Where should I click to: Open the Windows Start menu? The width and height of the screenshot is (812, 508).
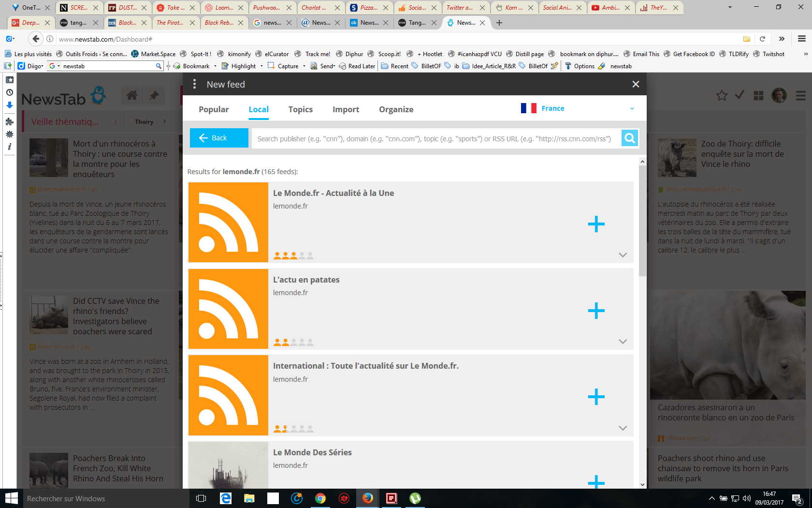[11, 498]
